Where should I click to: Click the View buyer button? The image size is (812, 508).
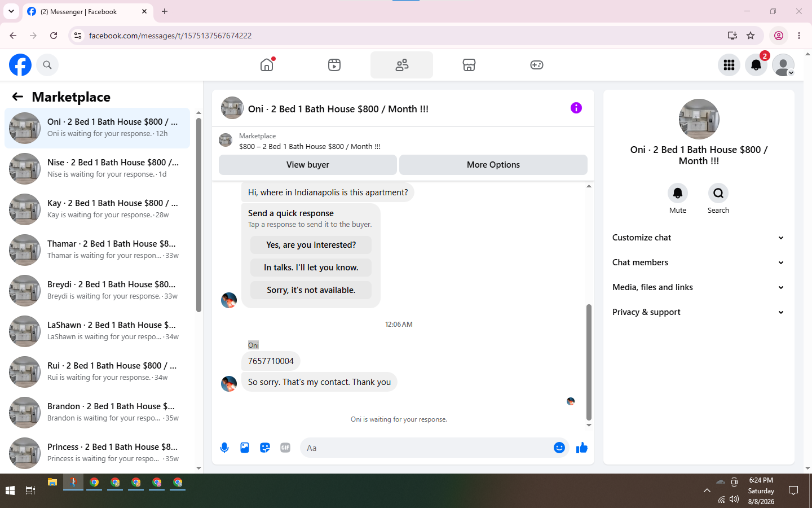point(308,165)
